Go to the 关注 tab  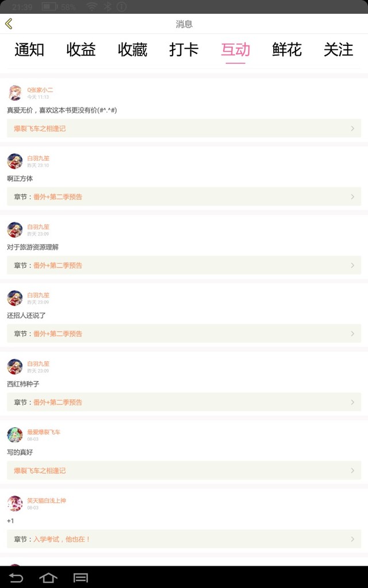pyautogui.click(x=338, y=50)
